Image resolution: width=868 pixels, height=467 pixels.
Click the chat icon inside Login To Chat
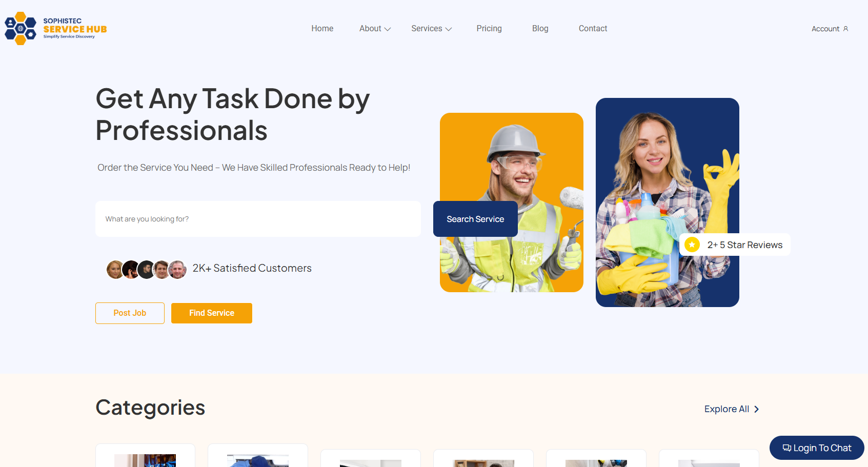point(786,448)
